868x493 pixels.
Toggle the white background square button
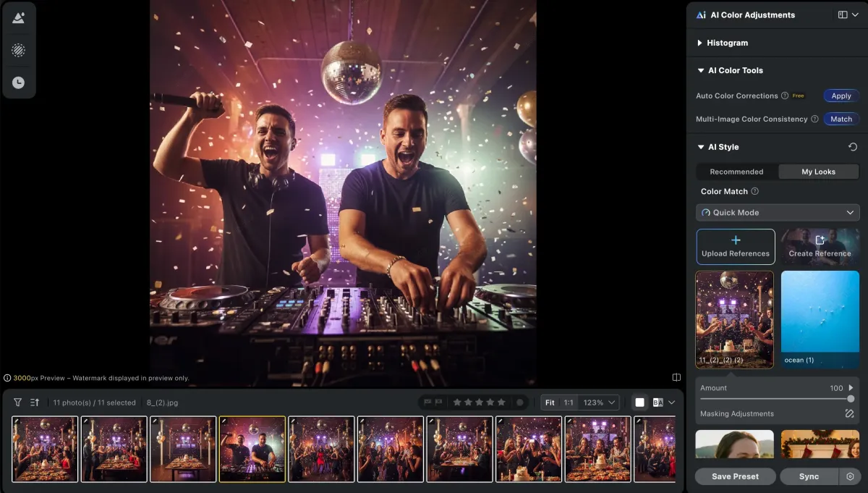tap(639, 403)
